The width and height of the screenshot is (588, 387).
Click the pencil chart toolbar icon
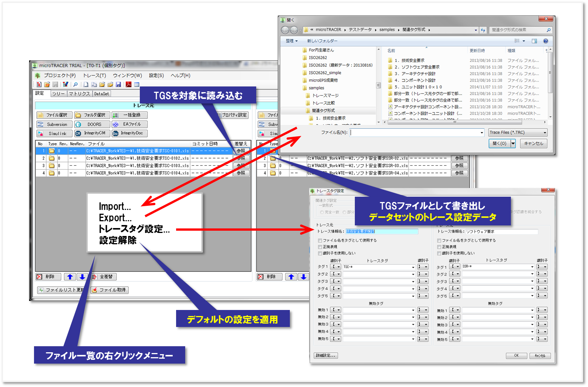click(65, 85)
